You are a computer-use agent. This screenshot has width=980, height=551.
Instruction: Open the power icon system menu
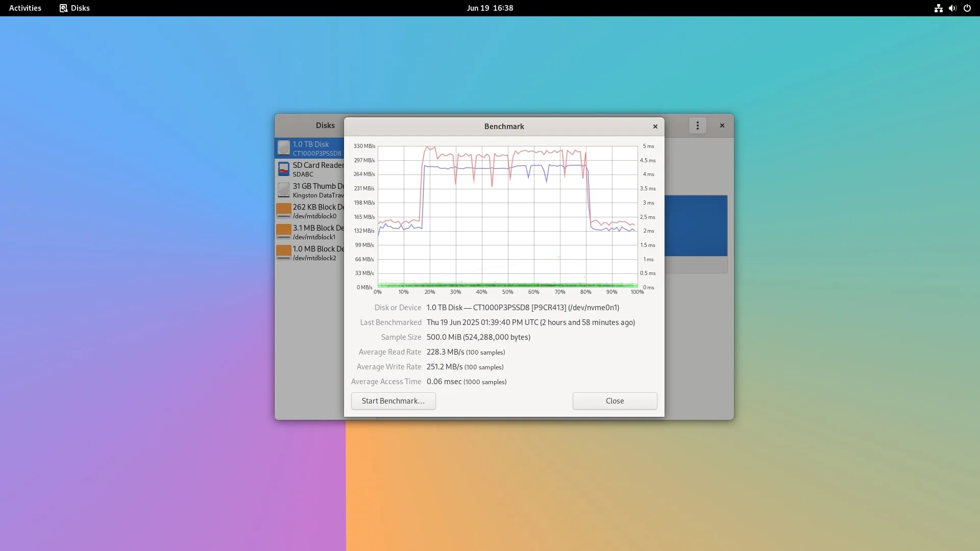[967, 8]
